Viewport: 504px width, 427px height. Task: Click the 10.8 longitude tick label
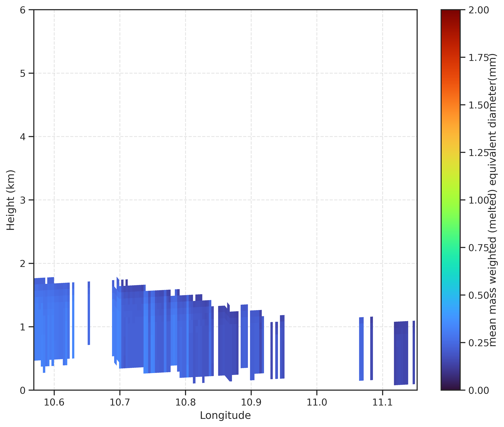point(185,402)
